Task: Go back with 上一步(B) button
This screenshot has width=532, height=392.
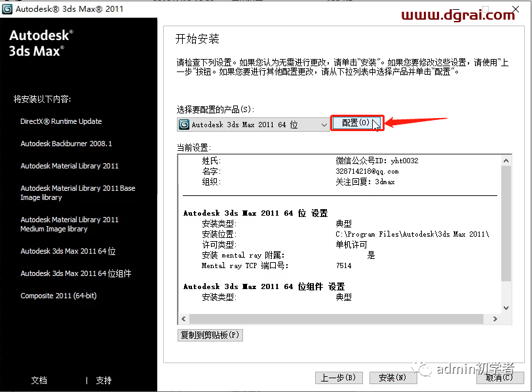Action: [339, 378]
